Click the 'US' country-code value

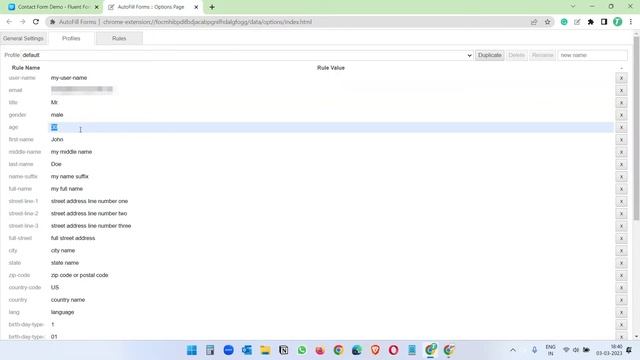click(55, 287)
